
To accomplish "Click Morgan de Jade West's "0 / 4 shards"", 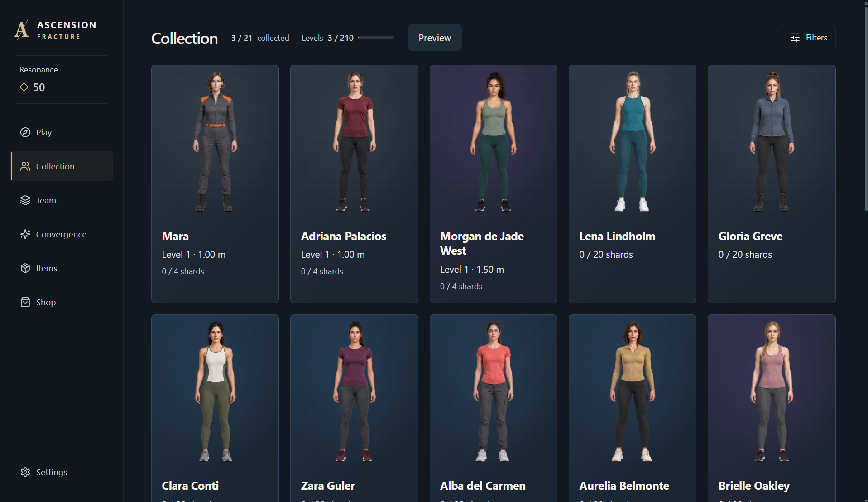I will click(461, 286).
